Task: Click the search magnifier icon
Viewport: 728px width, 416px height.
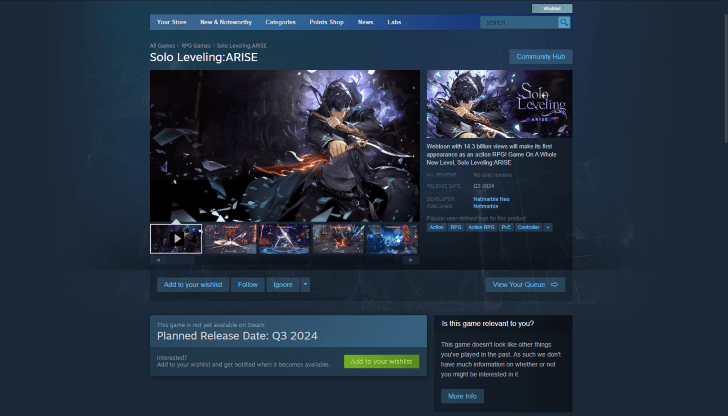Action: click(564, 22)
